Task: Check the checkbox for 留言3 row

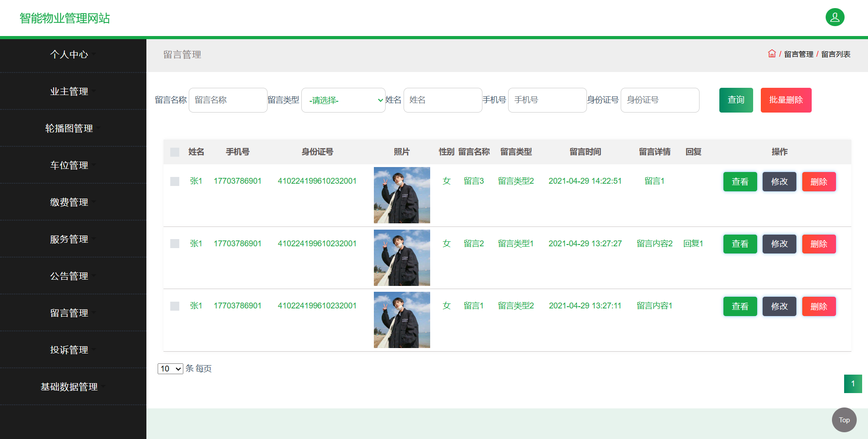Action: 175,180
